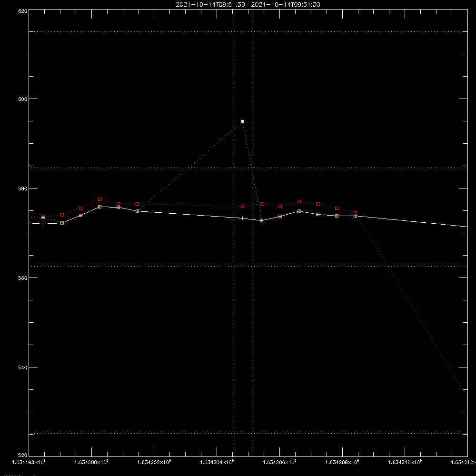
Task: Select the 580 y-axis value
Action: point(23,188)
